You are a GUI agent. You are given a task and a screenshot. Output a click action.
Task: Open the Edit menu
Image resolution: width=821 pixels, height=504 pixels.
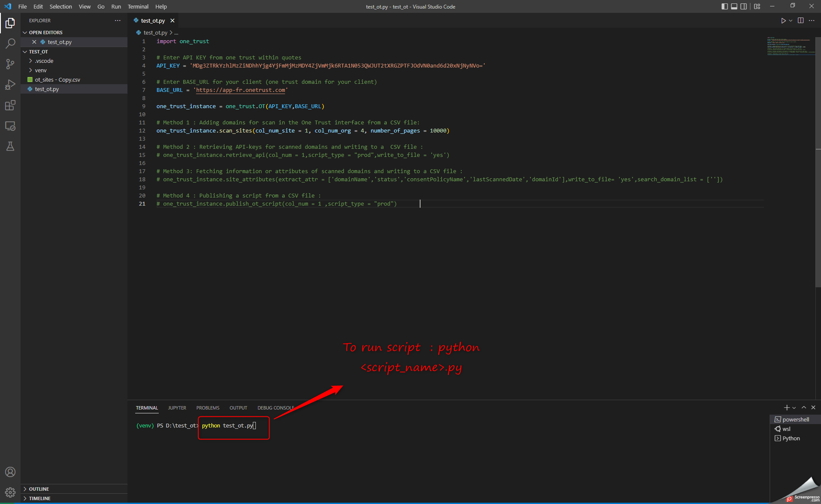(38, 6)
